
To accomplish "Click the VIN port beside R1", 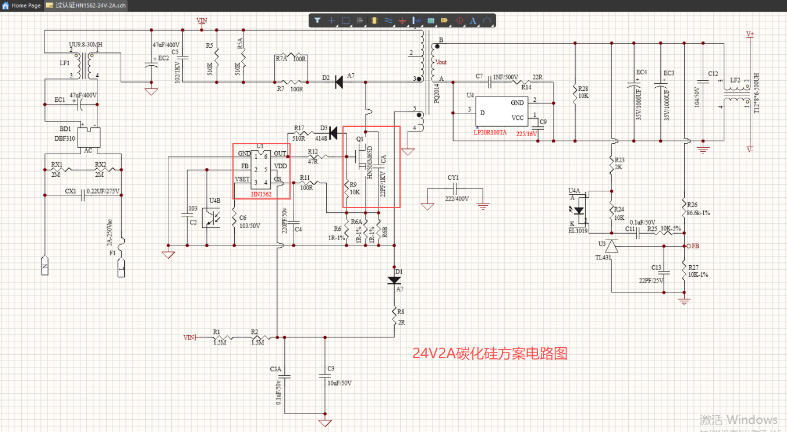I will [x=189, y=338].
